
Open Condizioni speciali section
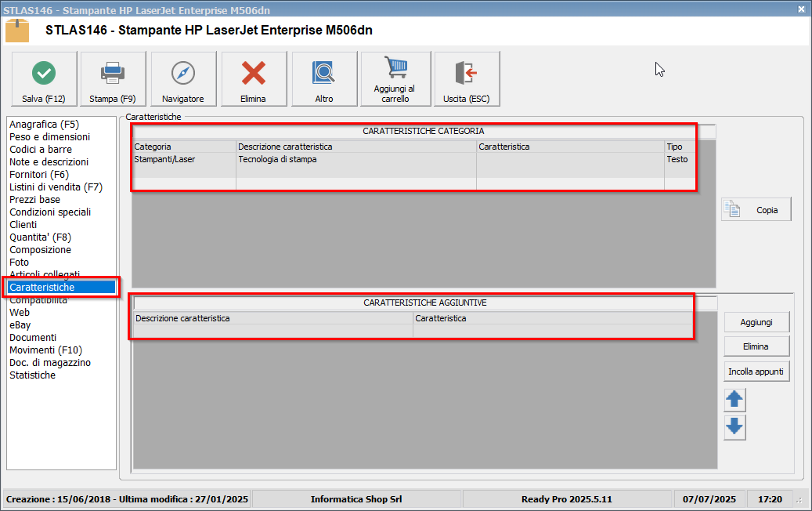pyautogui.click(x=49, y=212)
